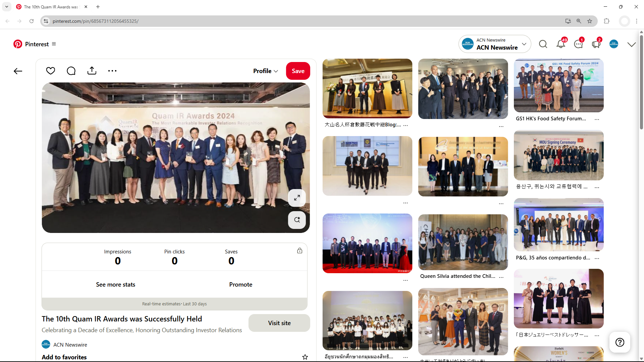The height and width of the screenshot is (362, 644).
Task: Click Promote button
Action: (x=241, y=285)
